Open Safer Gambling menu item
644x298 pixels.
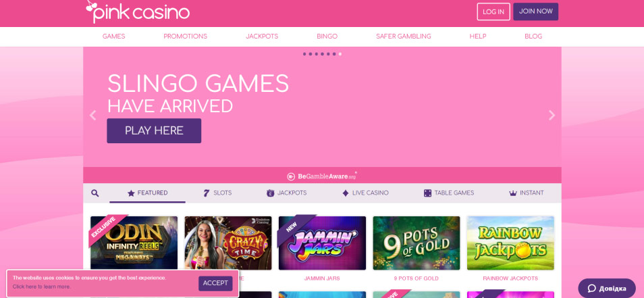tap(403, 36)
